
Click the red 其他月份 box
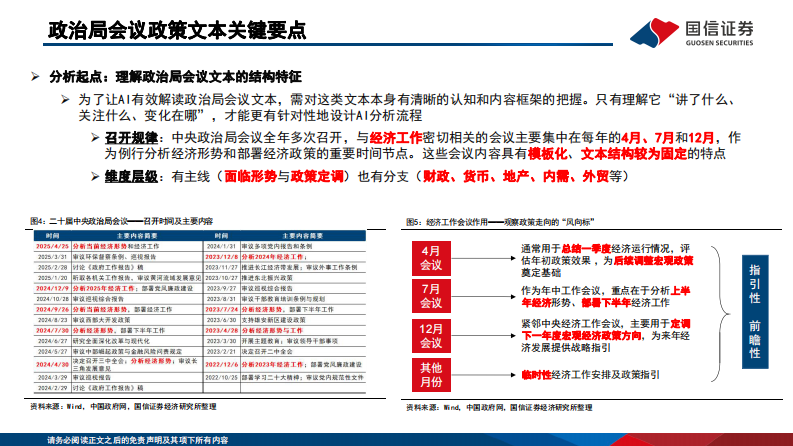(x=431, y=375)
